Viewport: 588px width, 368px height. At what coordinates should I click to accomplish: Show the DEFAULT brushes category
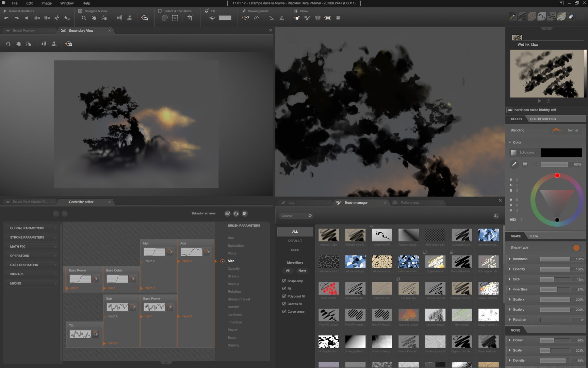pyautogui.click(x=295, y=241)
